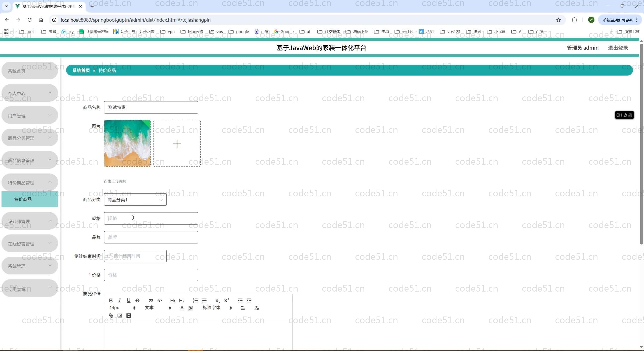644x351 pixels.
Task: Open the 订单管理 sidebar menu
Action: coord(30,289)
